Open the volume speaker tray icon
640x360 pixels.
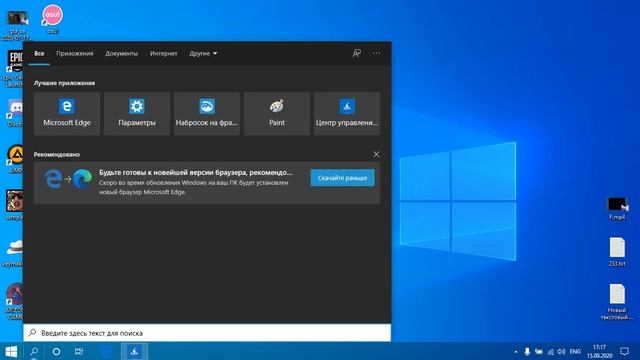[x=562, y=351]
